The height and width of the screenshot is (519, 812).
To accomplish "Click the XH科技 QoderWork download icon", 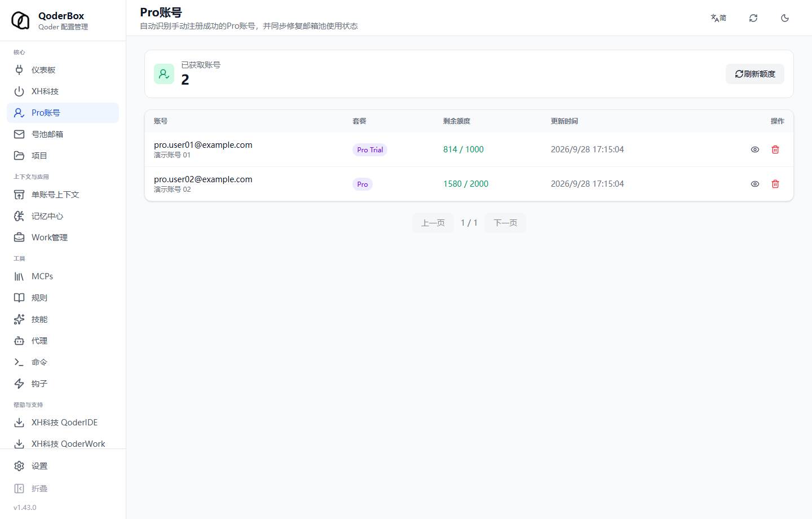I will click(19, 444).
